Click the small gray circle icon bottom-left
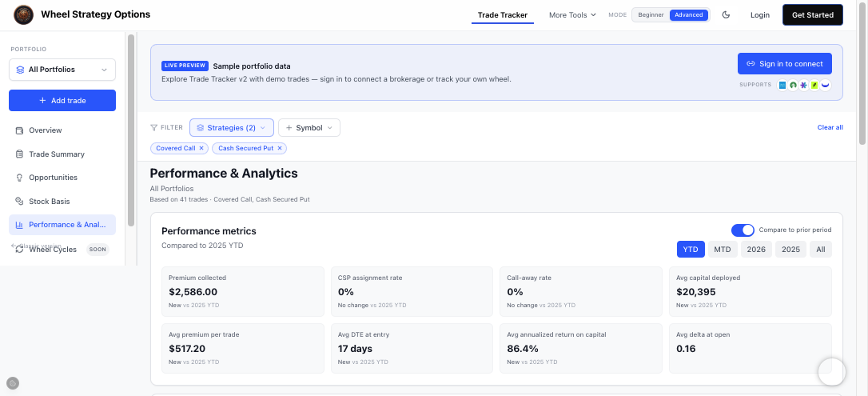Image resolution: width=868 pixels, height=396 pixels. (13, 382)
